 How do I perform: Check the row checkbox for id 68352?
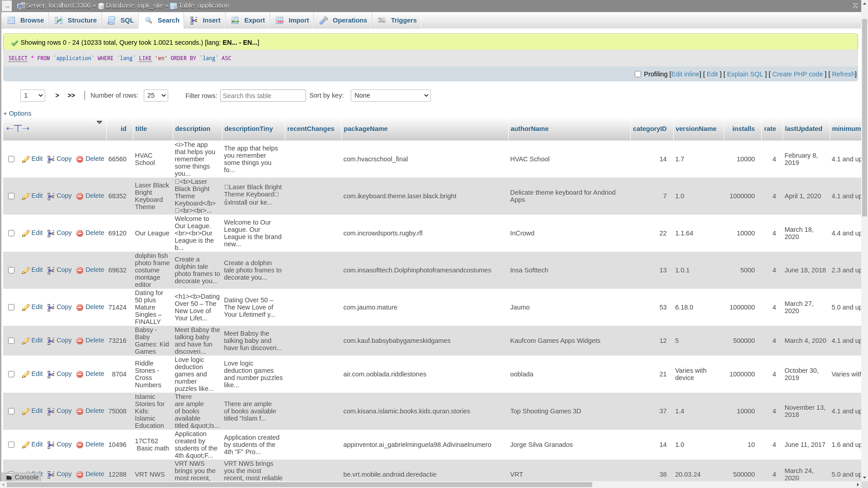point(11,196)
